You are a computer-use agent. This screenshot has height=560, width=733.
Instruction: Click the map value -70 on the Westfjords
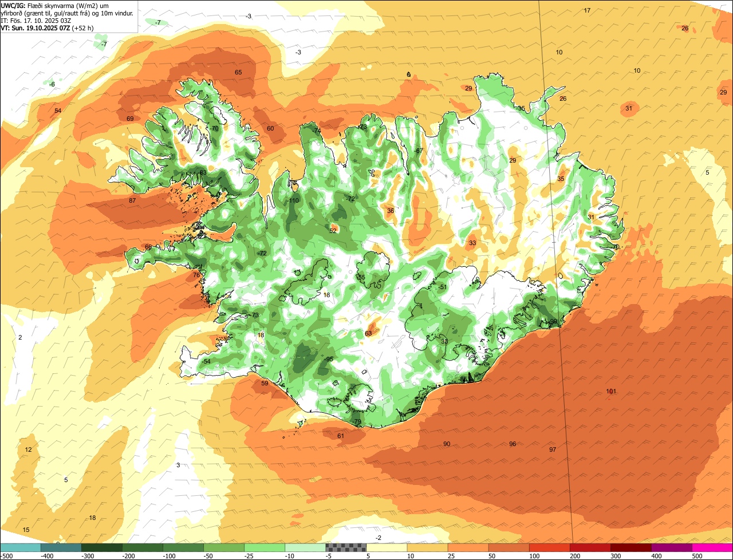tap(214, 128)
